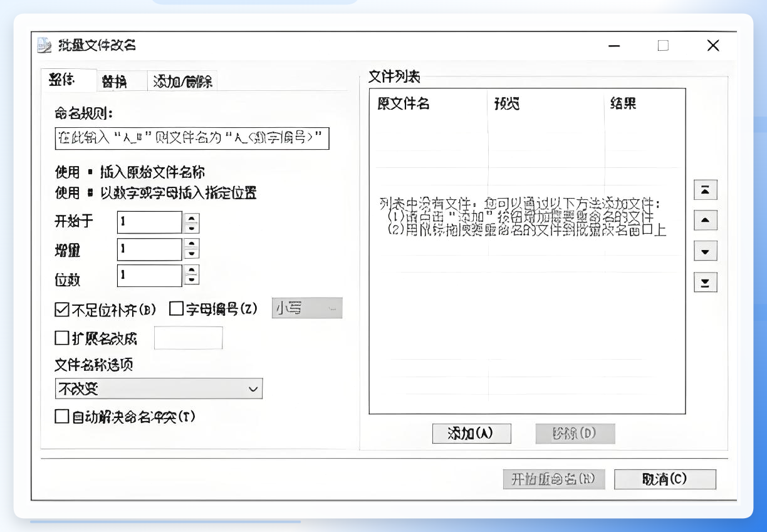The height and width of the screenshot is (532, 767).
Task: Click the 开始重命名(R) button
Action: pyautogui.click(x=554, y=479)
